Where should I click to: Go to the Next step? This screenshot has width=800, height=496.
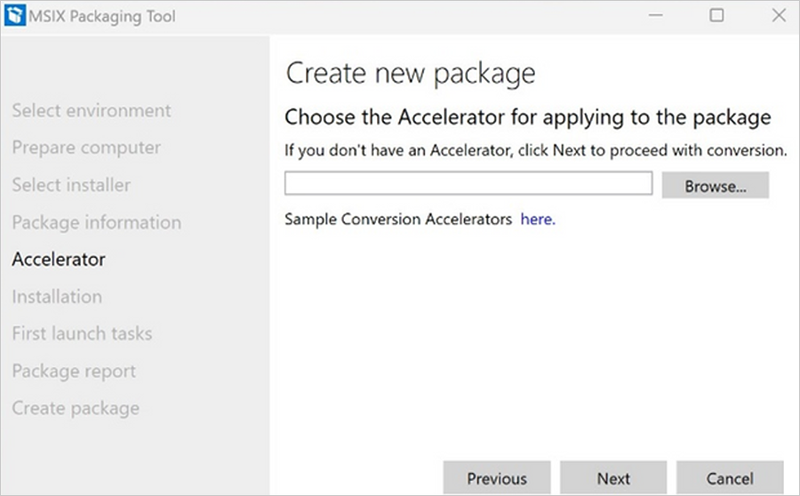613,478
